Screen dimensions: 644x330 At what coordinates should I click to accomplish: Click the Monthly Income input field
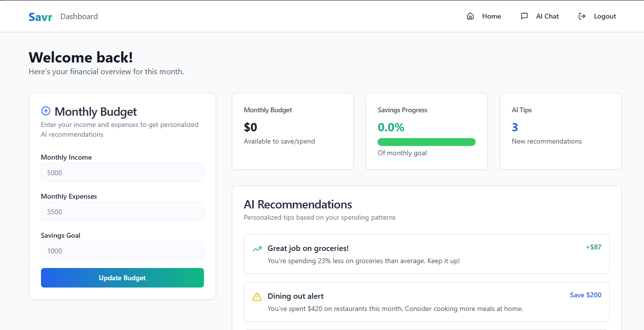click(x=122, y=172)
